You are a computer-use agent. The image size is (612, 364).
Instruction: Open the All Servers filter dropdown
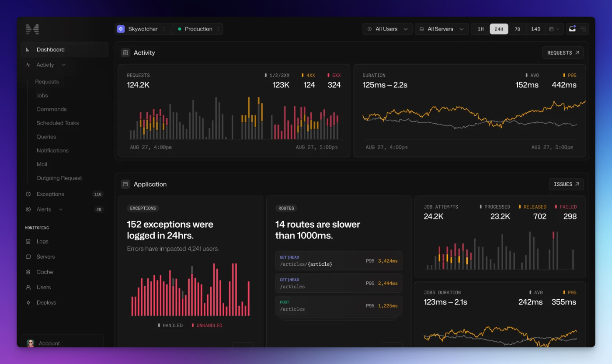tap(442, 29)
